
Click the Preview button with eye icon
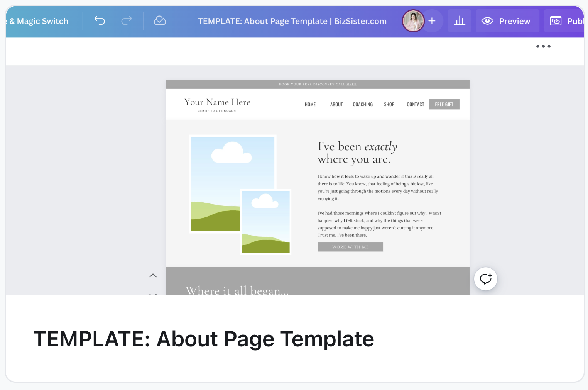click(507, 21)
